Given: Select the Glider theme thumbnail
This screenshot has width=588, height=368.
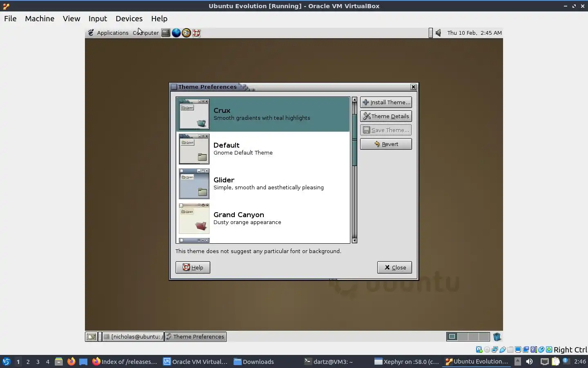Looking at the screenshot, I should click(x=194, y=184).
